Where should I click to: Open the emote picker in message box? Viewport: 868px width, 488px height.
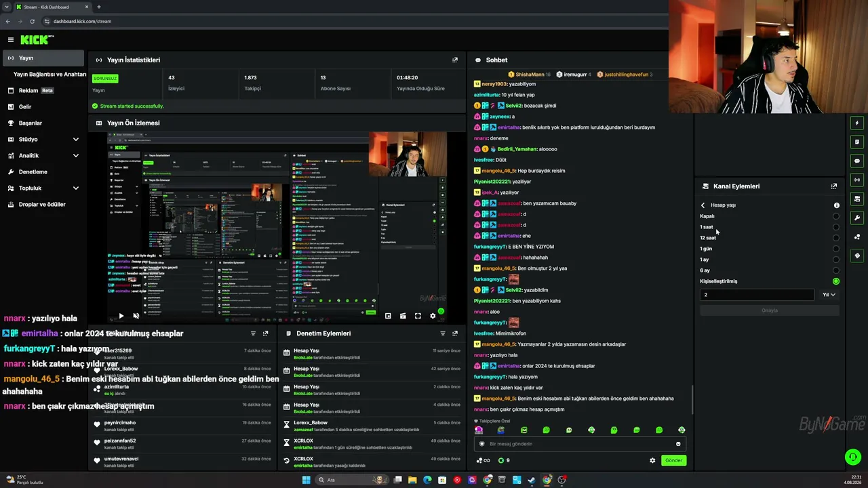pyautogui.click(x=678, y=444)
